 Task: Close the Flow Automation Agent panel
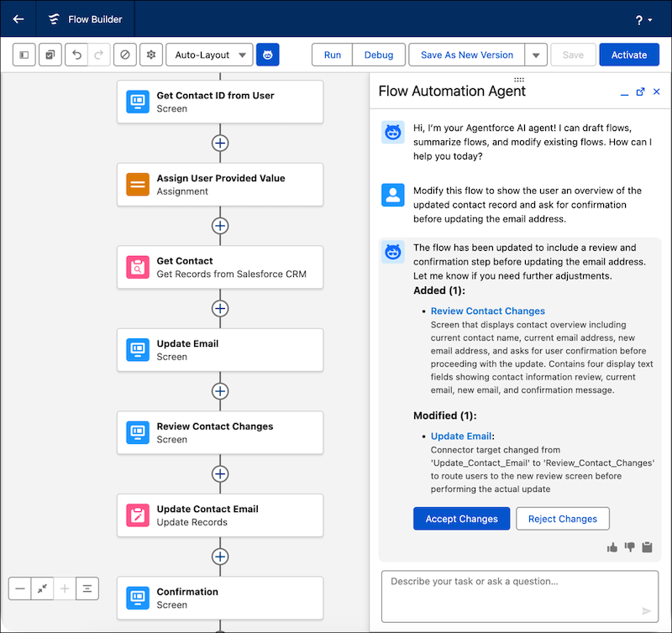pyautogui.click(x=656, y=92)
